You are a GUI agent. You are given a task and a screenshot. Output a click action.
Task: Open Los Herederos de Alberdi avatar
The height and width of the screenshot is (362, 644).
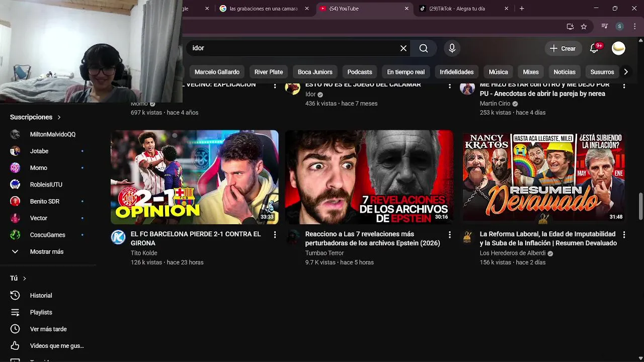tap(467, 237)
